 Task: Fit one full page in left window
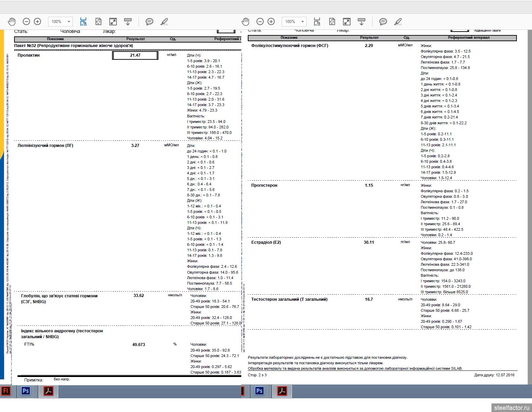click(x=98, y=22)
